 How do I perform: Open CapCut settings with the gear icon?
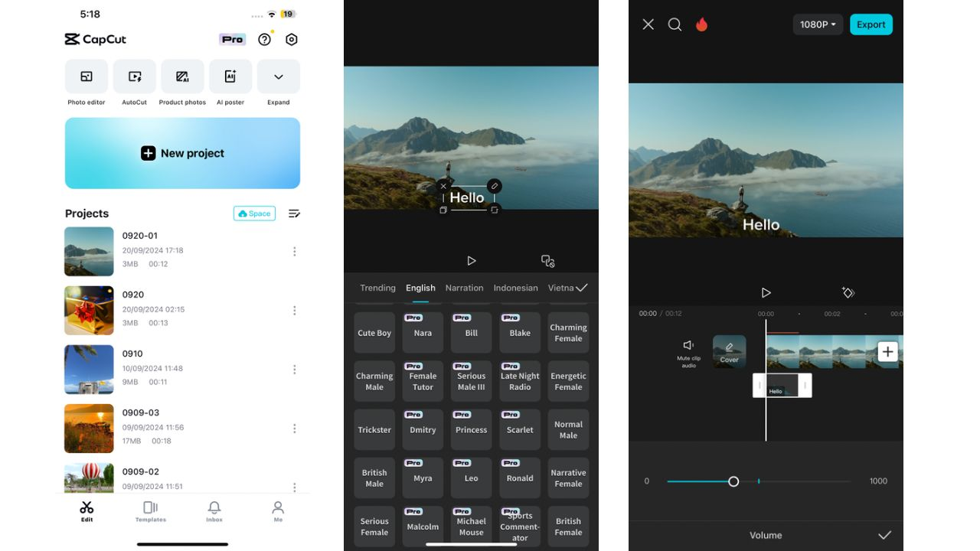point(291,39)
